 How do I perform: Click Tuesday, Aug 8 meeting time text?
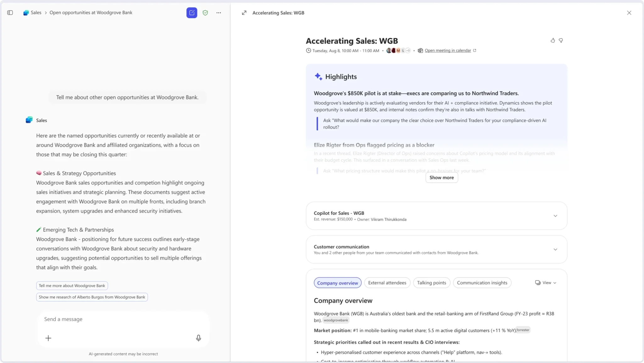346,50
